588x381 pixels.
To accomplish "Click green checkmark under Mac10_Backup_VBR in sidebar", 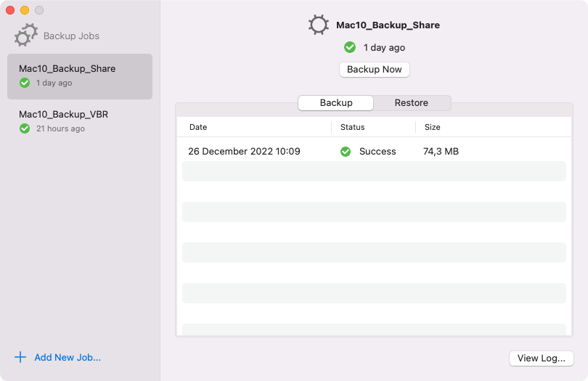I will coord(25,128).
